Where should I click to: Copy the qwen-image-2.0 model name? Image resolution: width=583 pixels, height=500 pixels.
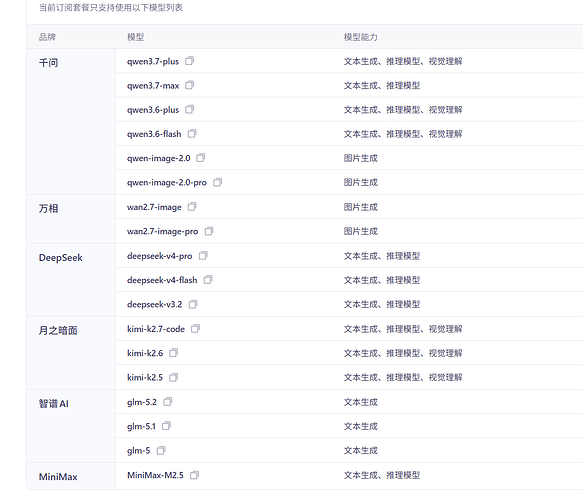200,158
